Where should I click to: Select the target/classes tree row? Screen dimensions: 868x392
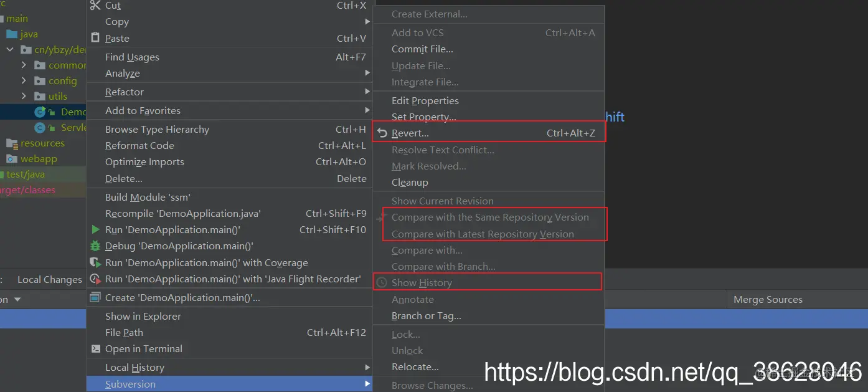click(x=43, y=190)
